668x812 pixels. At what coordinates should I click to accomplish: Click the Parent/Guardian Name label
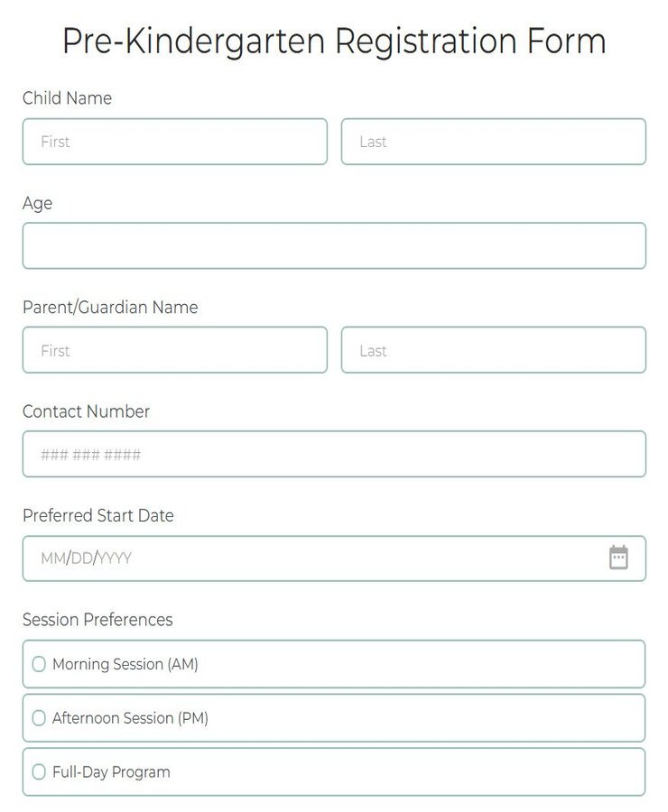coord(110,308)
